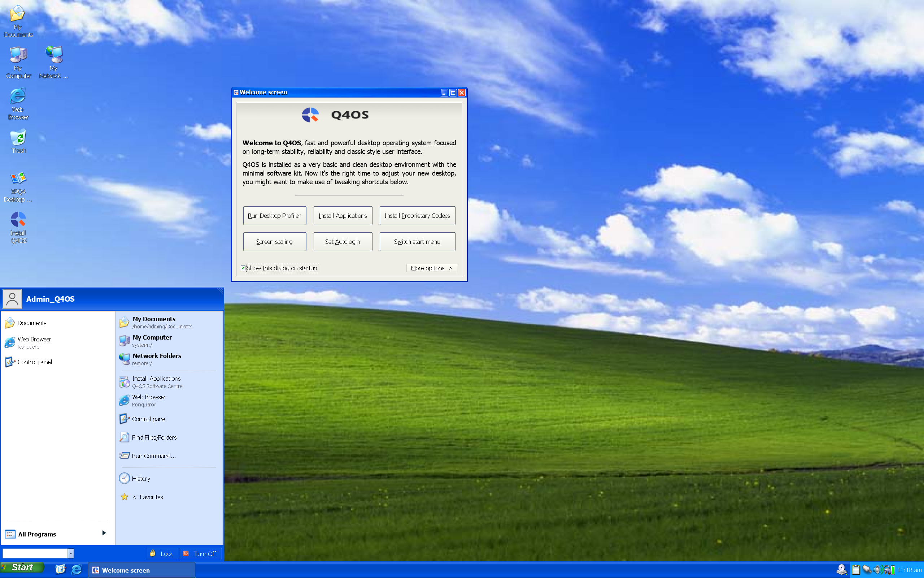Viewport: 924px width, 578px height.
Task: Open the My Network desktop icon
Action: point(53,62)
